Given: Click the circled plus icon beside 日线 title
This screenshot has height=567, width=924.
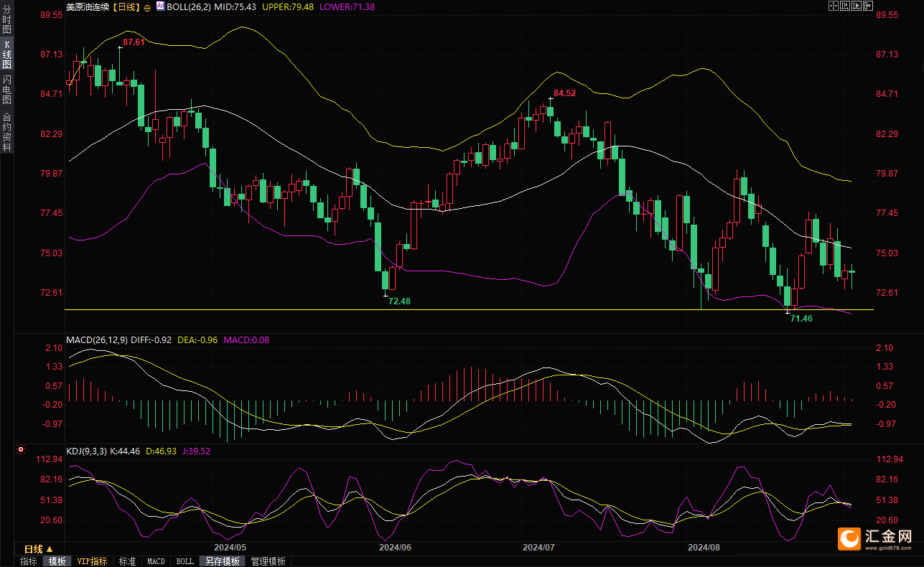Looking at the screenshot, I should (147, 6).
